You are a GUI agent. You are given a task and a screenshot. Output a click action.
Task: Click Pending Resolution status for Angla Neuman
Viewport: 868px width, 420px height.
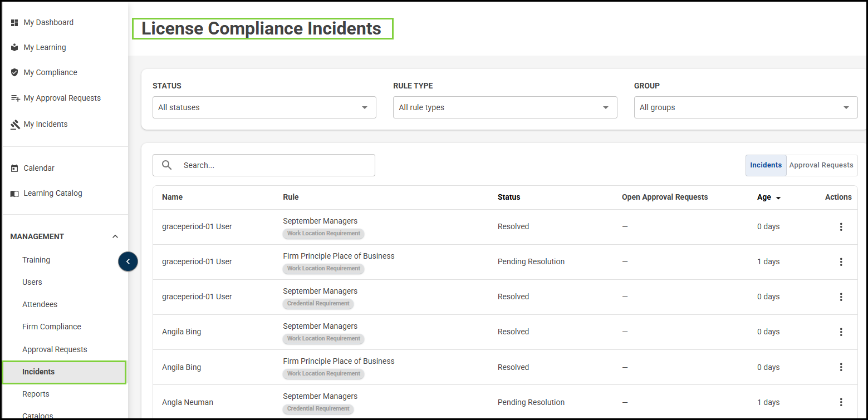[531, 402]
